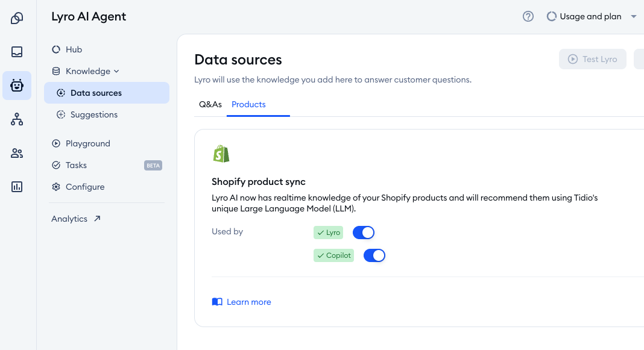Open the Analytics external link

(76, 219)
